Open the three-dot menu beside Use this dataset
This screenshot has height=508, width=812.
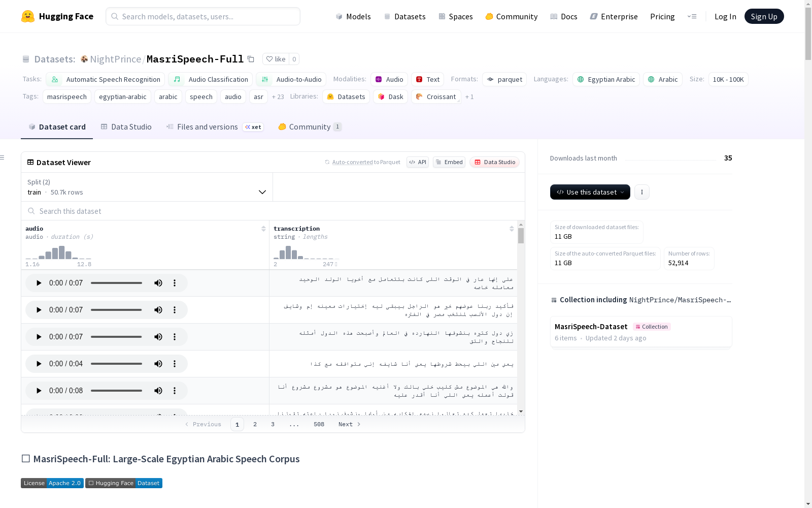(x=641, y=192)
